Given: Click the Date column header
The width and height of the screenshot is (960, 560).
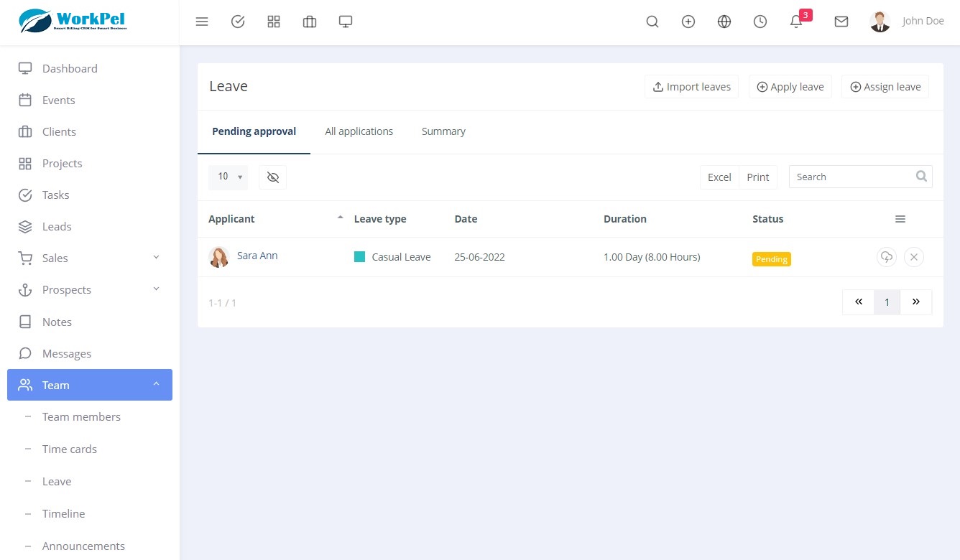Looking at the screenshot, I should click(x=466, y=219).
